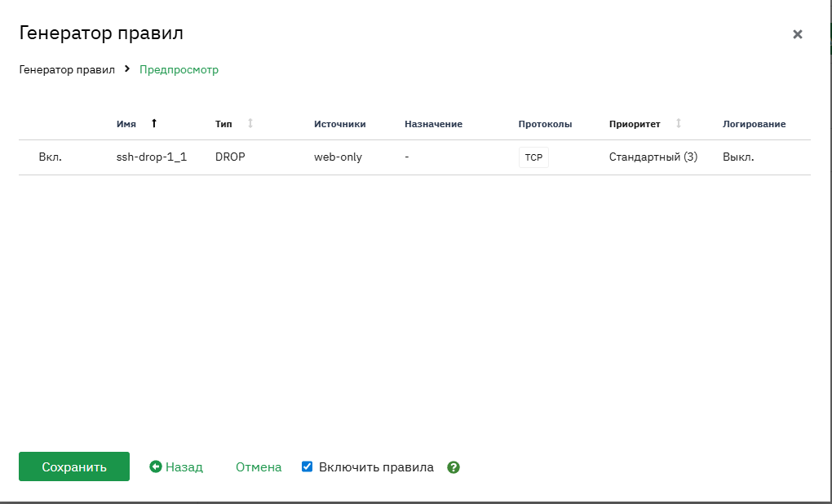The height and width of the screenshot is (504, 832).
Task: Click the Протоколы column header
Action: pos(545,124)
